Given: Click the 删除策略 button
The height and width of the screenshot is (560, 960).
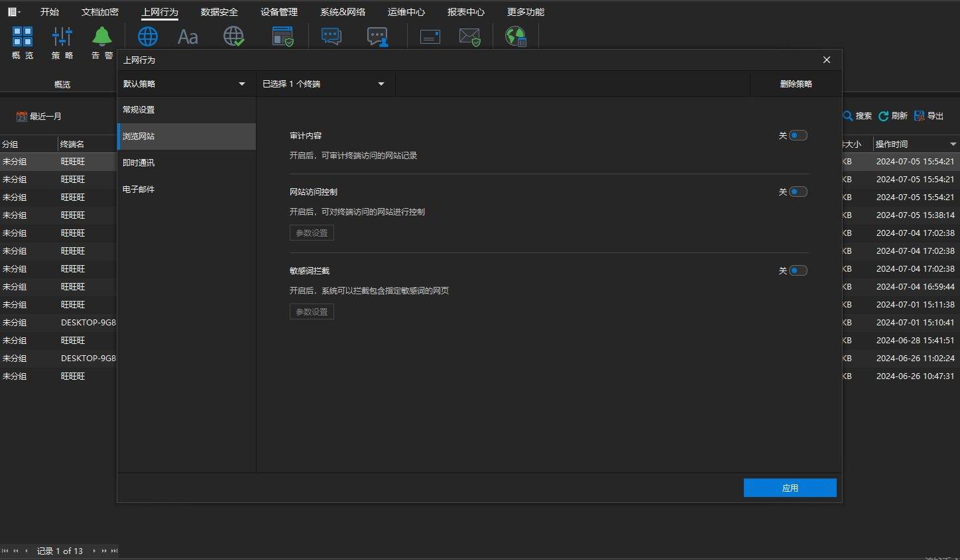Looking at the screenshot, I should 796,84.
